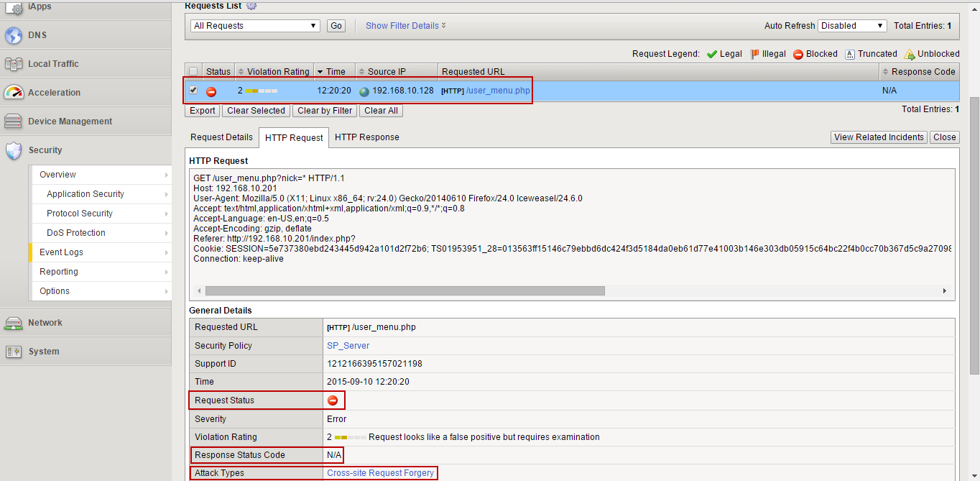The image size is (980, 481).
Task: Click the Acceleration gauge icon
Action: (x=14, y=93)
